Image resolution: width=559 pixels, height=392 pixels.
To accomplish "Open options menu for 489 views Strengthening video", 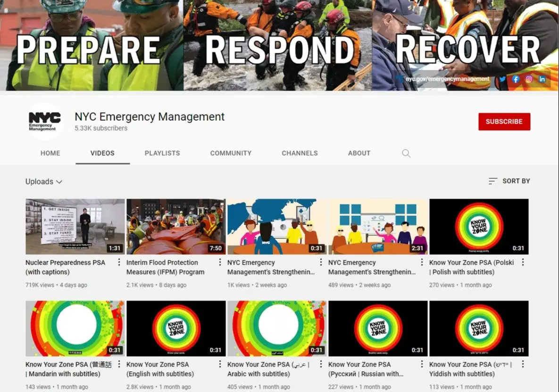I will (422, 262).
